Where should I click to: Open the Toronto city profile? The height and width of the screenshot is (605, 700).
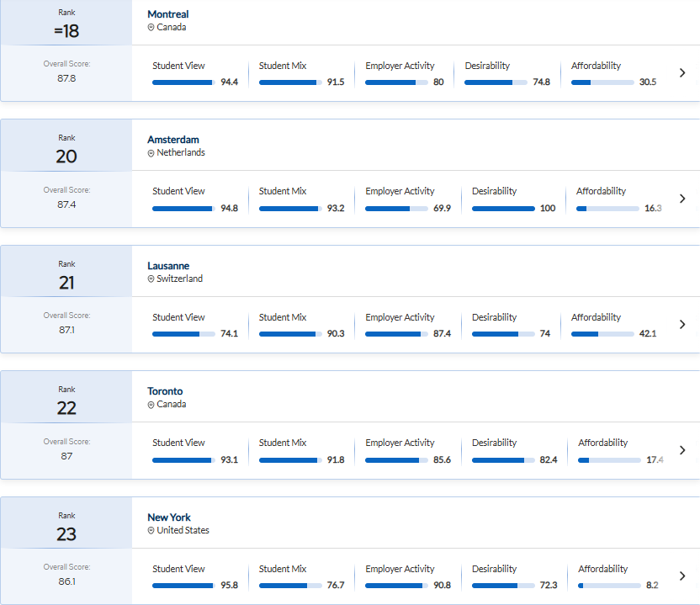(165, 391)
